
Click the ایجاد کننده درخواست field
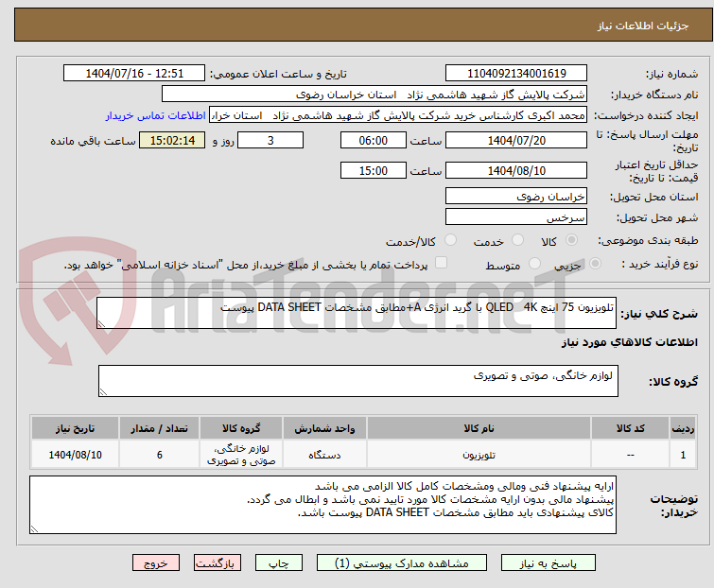click(x=398, y=115)
